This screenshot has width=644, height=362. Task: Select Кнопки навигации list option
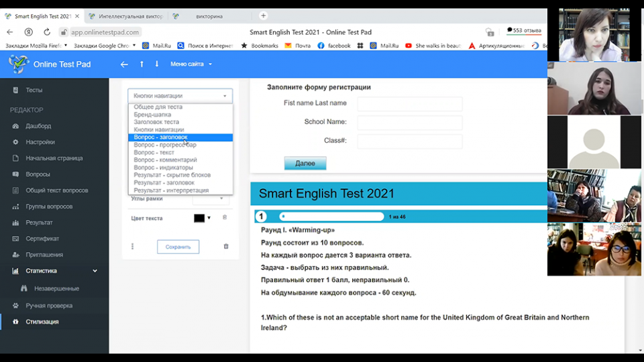click(x=180, y=129)
